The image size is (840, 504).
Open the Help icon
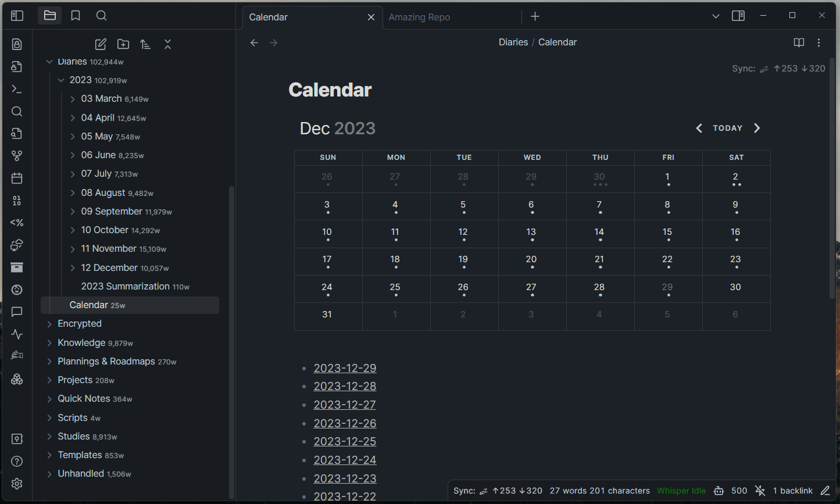click(17, 462)
